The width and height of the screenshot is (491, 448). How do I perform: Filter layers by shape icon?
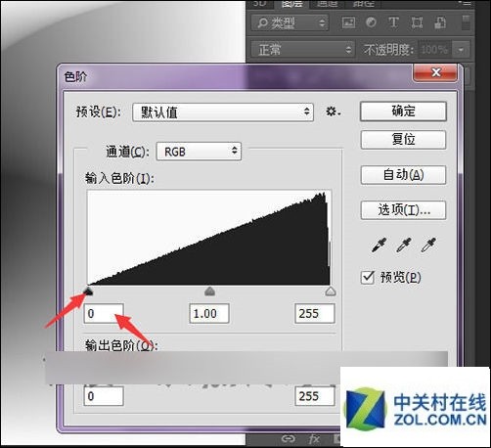(417, 22)
